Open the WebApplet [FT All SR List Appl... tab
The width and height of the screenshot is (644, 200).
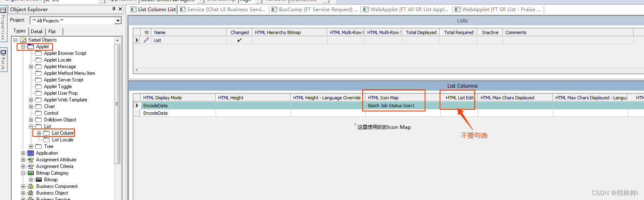pyautogui.click(x=406, y=10)
